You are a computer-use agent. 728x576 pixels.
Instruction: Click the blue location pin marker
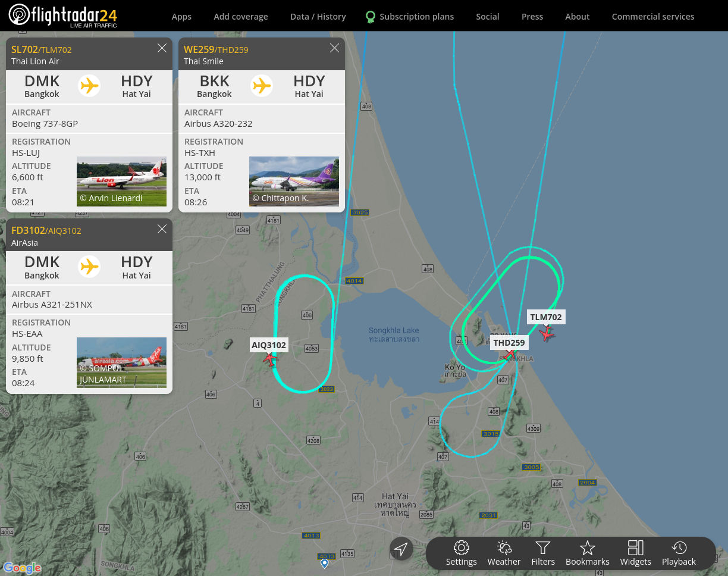click(325, 563)
